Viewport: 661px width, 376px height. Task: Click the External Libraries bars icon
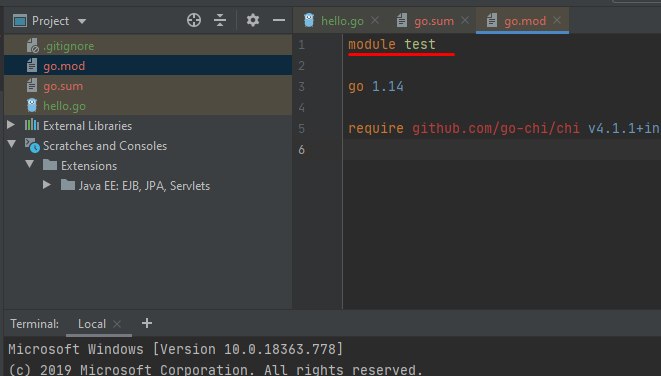coord(32,125)
